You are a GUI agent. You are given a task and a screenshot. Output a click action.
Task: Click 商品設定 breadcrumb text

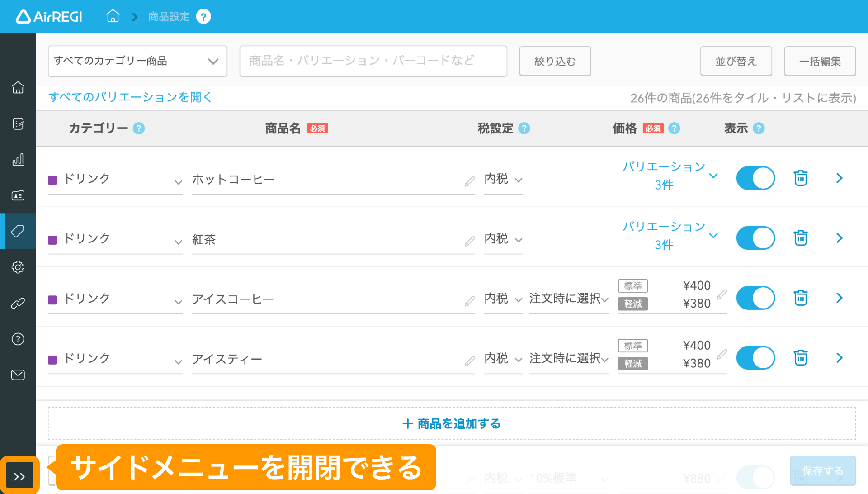pos(169,17)
